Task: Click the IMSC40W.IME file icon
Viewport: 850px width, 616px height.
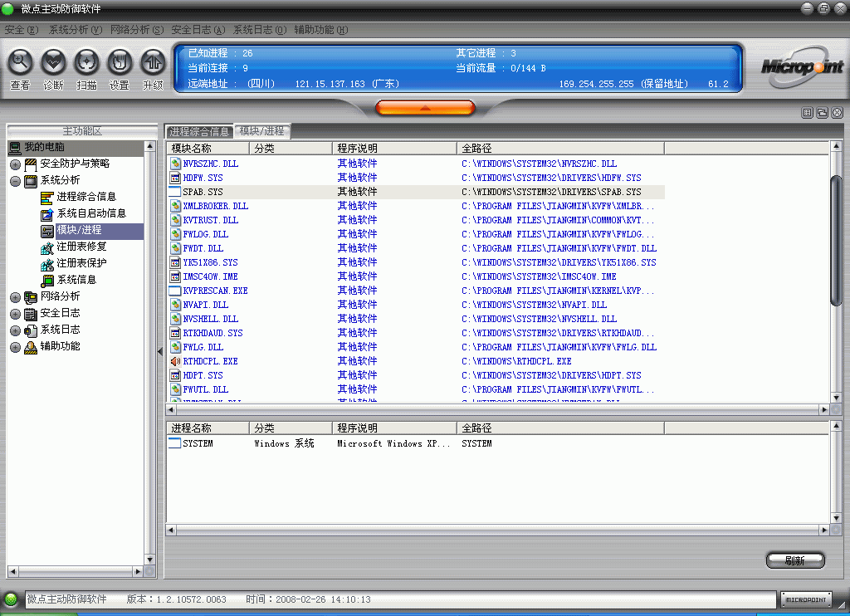Action: (x=175, y=276)
